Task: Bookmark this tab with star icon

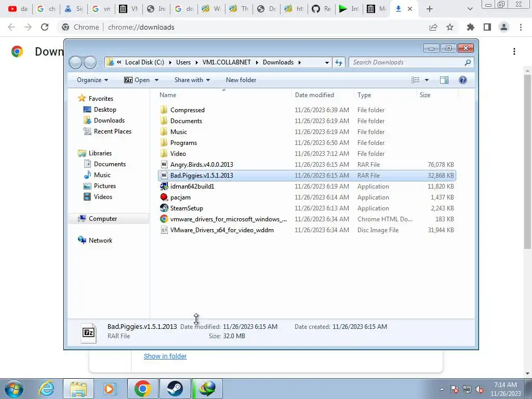Action: tap(450, 27)
